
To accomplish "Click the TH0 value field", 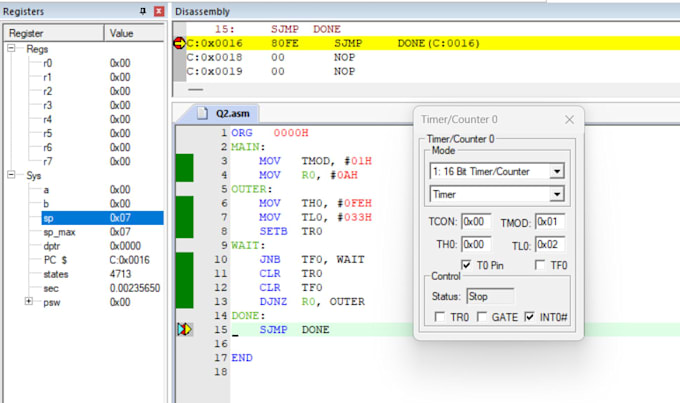I will tap(476, 244).
